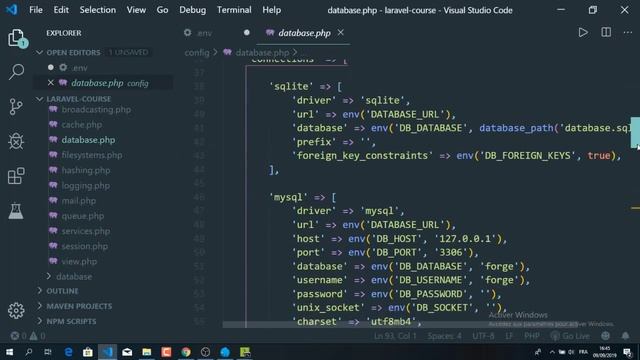640x360 pixels.
Task: Launch Google Chrome from the taskbar
Action: click(x=186, y=352)
